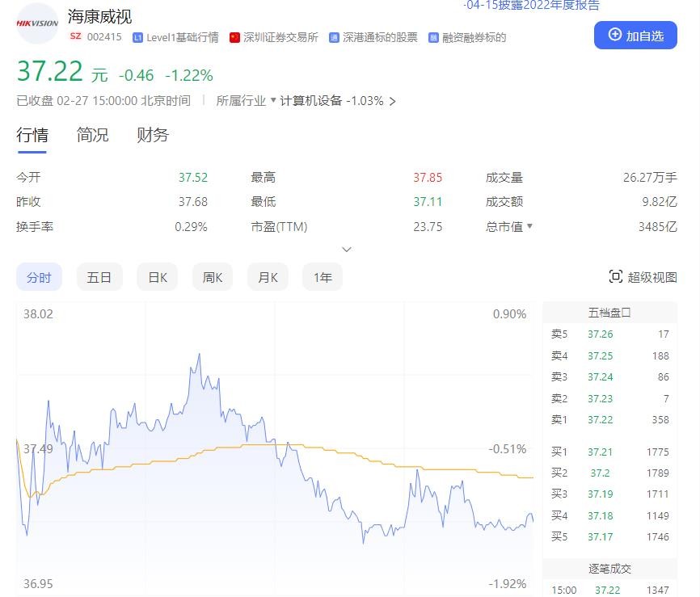
Task: Click the 深港通标的股票 badge icon
Action: [334, 38]
